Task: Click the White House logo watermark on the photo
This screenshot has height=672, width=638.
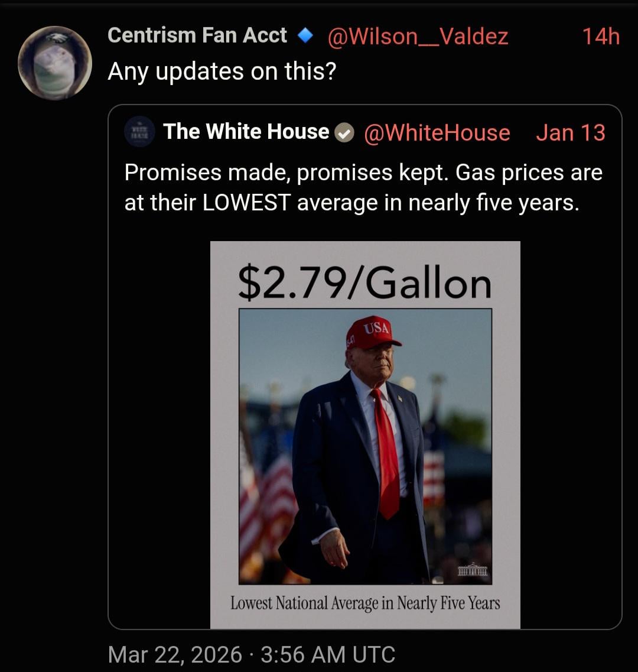Action: pyautogui.click(x=474, y=572)
